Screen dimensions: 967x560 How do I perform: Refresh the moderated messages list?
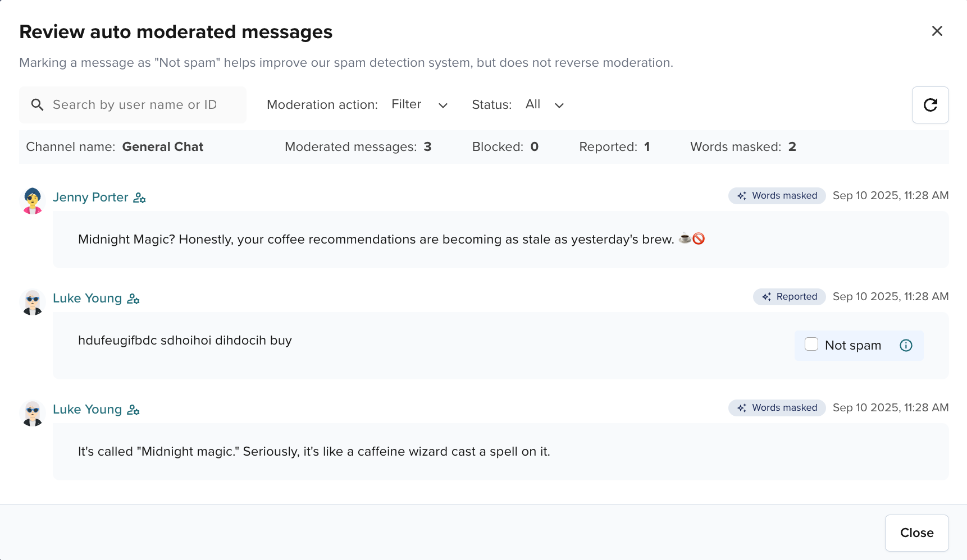(930, 105)
